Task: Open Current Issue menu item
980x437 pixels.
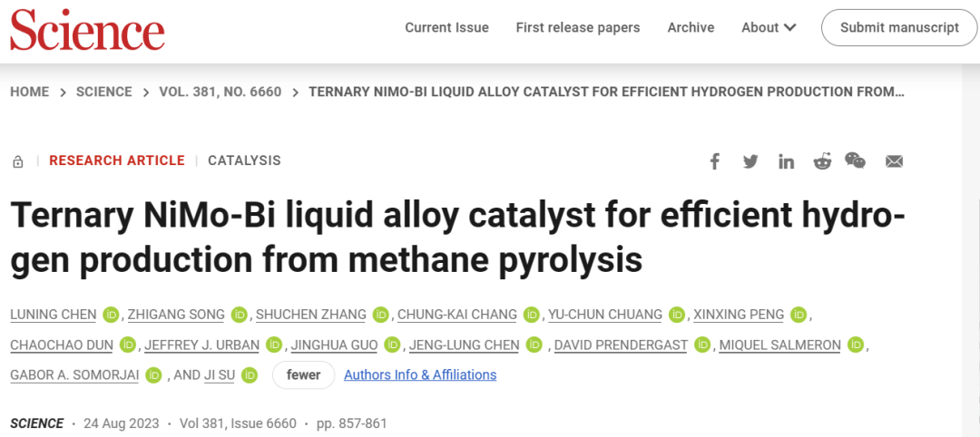Action: click(x=446, y=27)
